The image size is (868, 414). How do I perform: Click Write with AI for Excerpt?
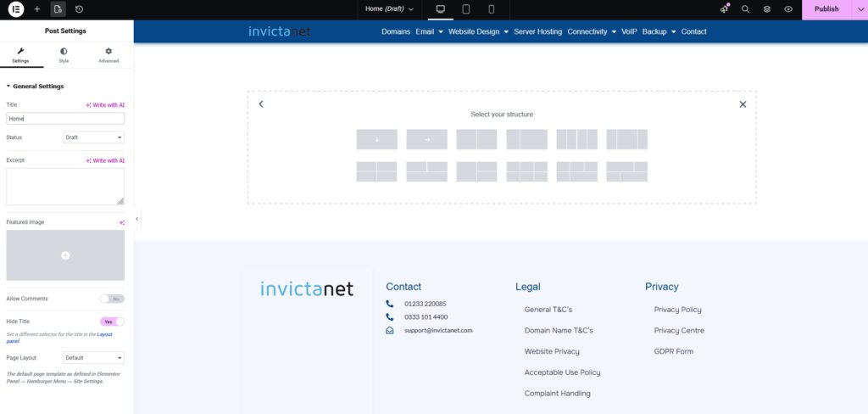pos(105,160)
